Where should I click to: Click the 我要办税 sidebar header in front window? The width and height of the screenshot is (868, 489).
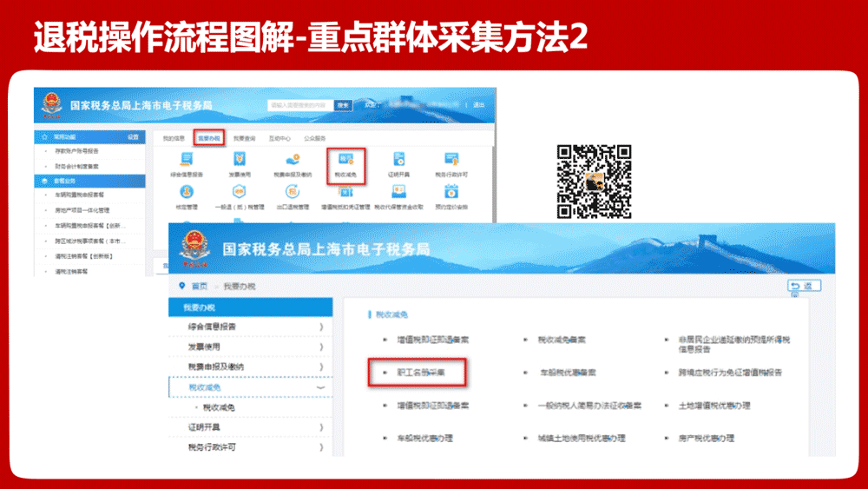[250, 307]
